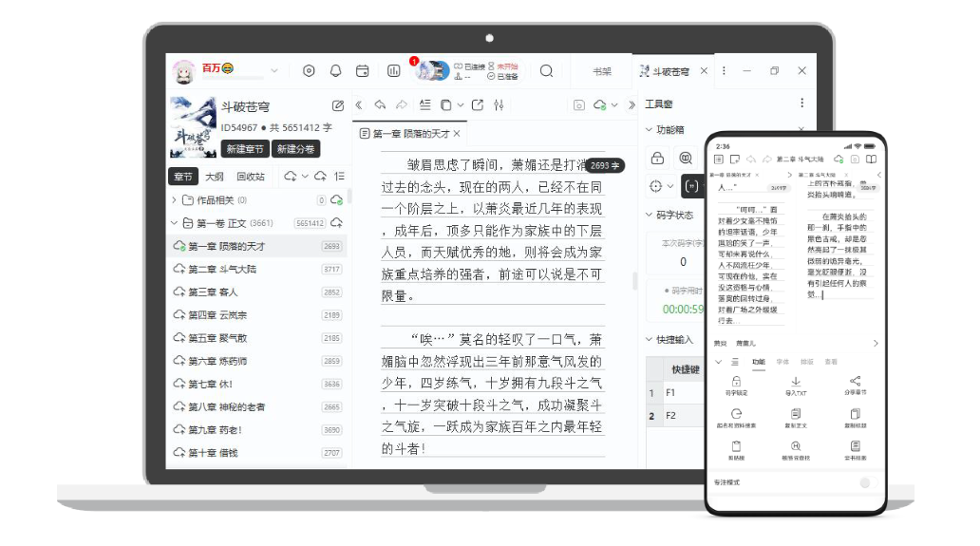Redo using the right curved arrow
Screen dimensions: 980x546
pyautogui.click(x=402, y=105)
